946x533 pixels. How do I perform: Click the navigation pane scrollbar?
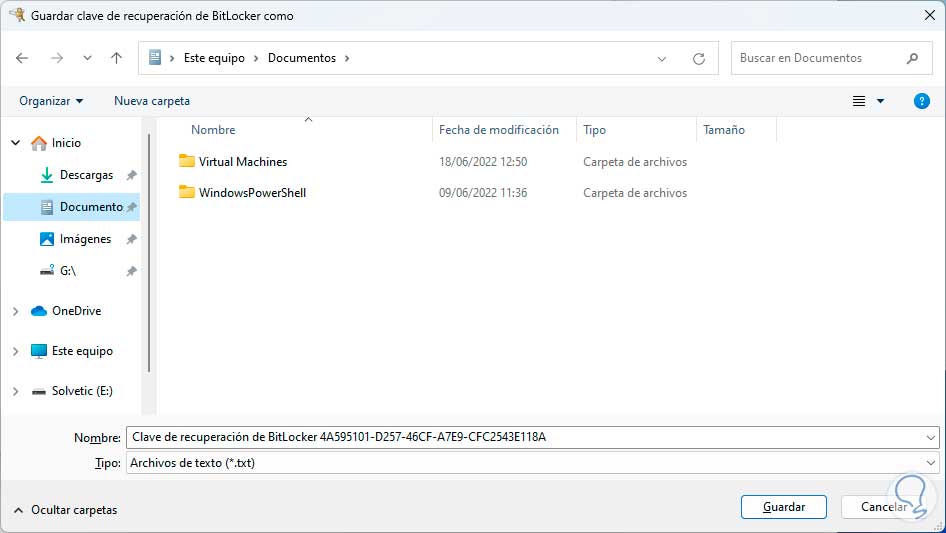coord(148,254)
